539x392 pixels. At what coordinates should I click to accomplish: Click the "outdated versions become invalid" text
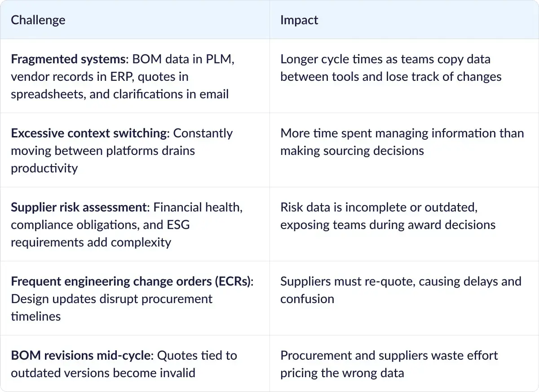coord(103,373)
